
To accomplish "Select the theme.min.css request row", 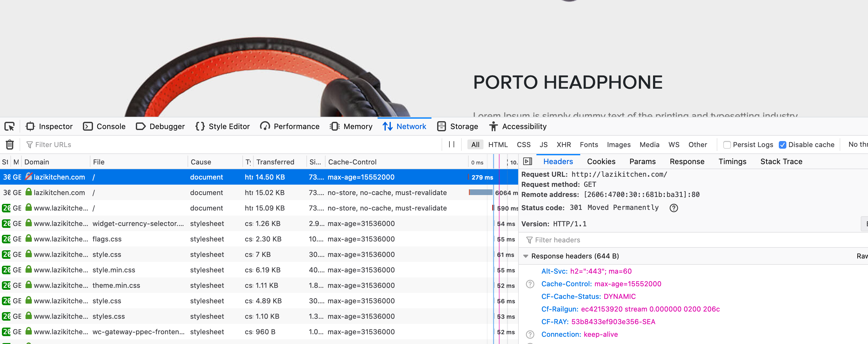I will [259, 285].
